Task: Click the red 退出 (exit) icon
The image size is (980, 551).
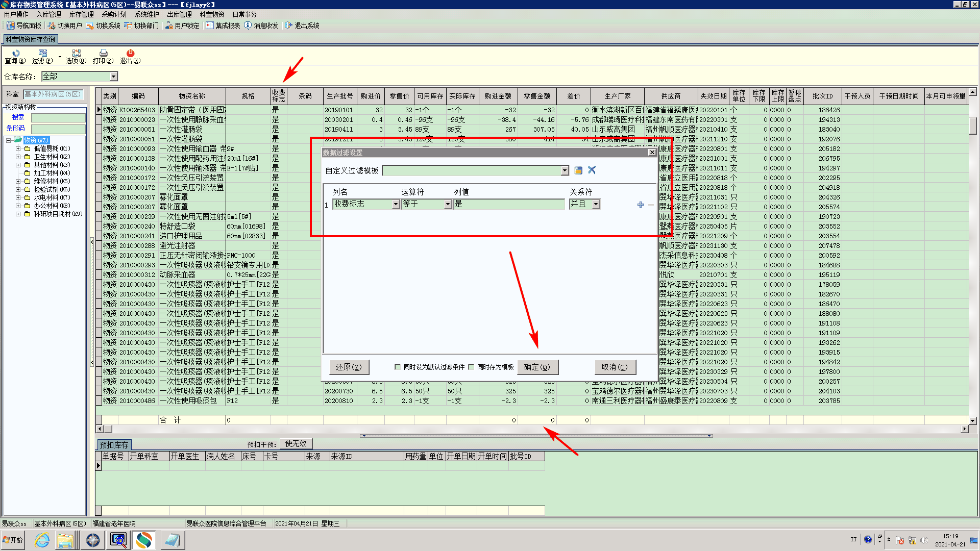Action: (130, 54)
